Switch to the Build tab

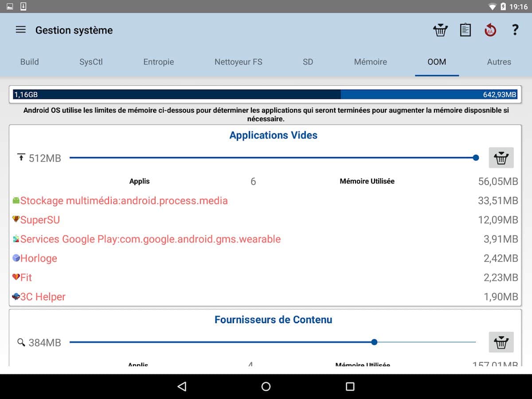tap(29, 62)
